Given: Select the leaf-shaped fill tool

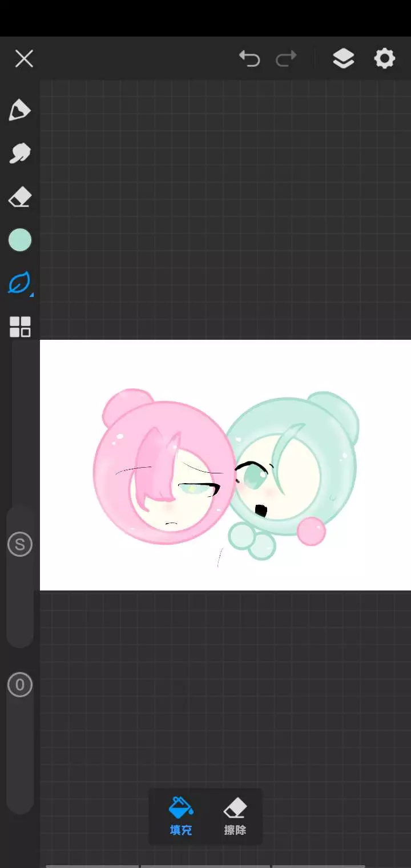Looking at the screenshot, I should (x=19, y=283).
